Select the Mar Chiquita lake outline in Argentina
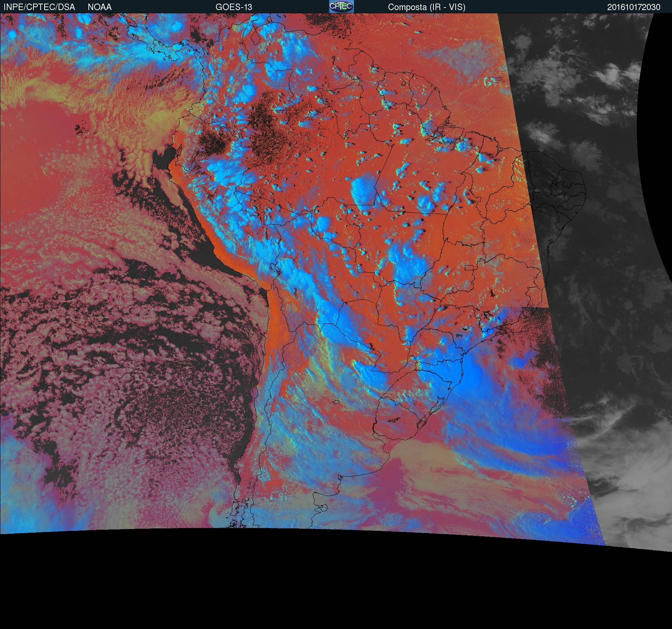This screenshot has height=629, width=672. click(x=336, y=402)
